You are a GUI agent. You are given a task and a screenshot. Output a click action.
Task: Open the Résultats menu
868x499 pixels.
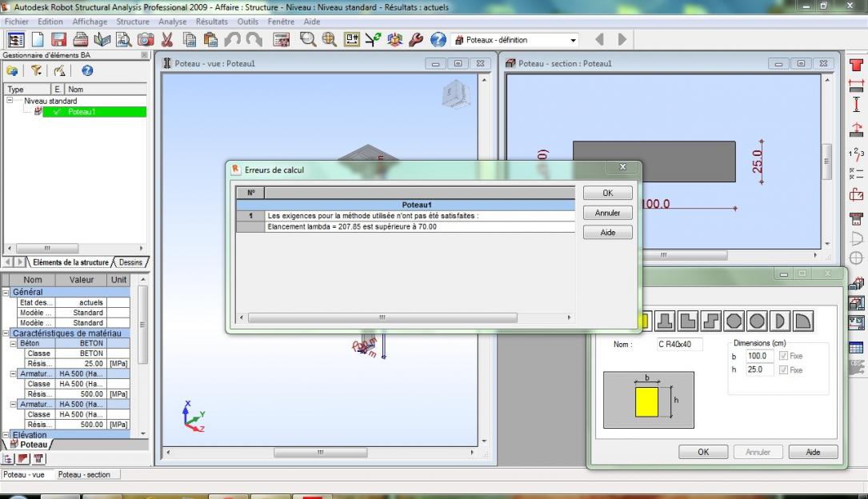211,22
